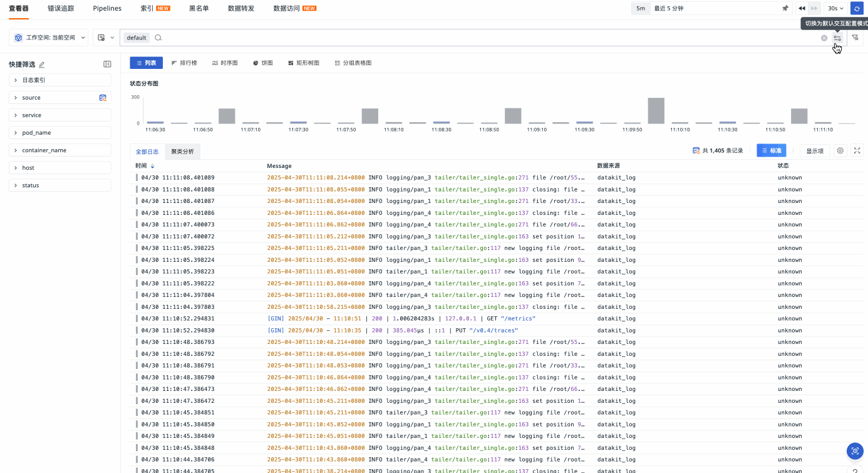Switch to 分组表格图 grouped table view
868x473 pixels.
pyautogui.click(x=353, y=63)
